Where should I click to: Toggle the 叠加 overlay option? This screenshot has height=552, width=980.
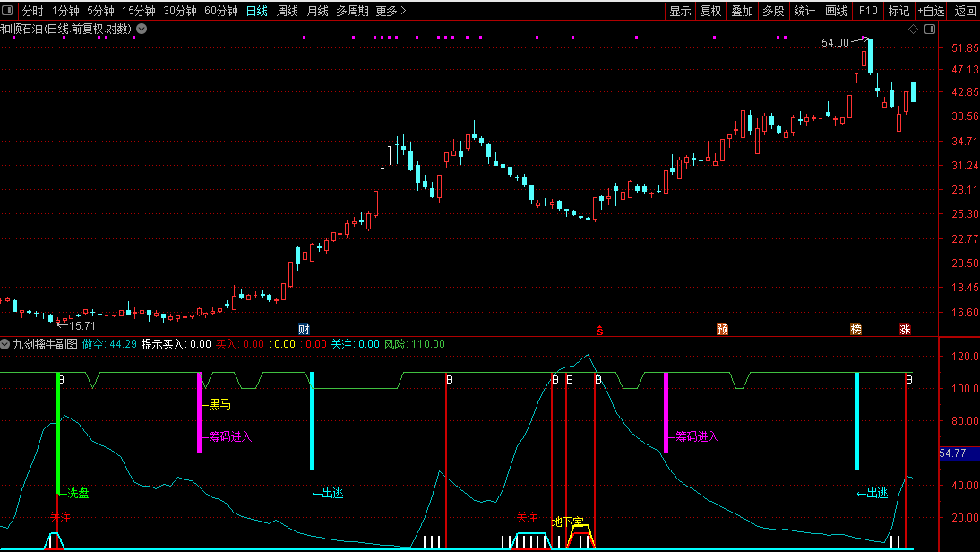pyautogui.click(x=742, y=11)
